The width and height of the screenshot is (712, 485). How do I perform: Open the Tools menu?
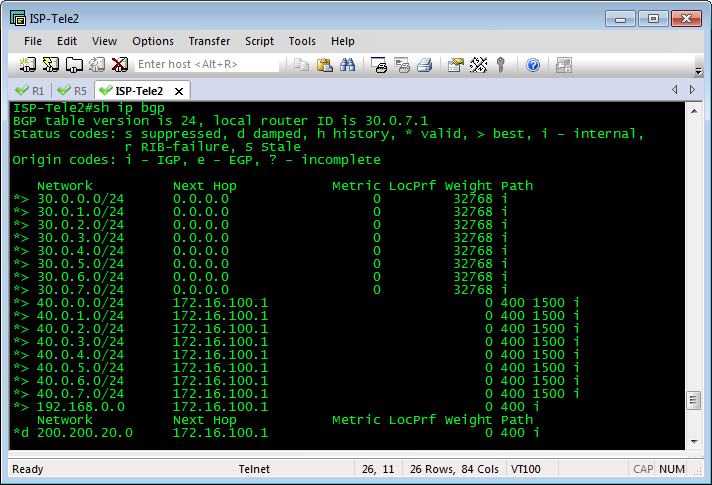tap(302, 41)
